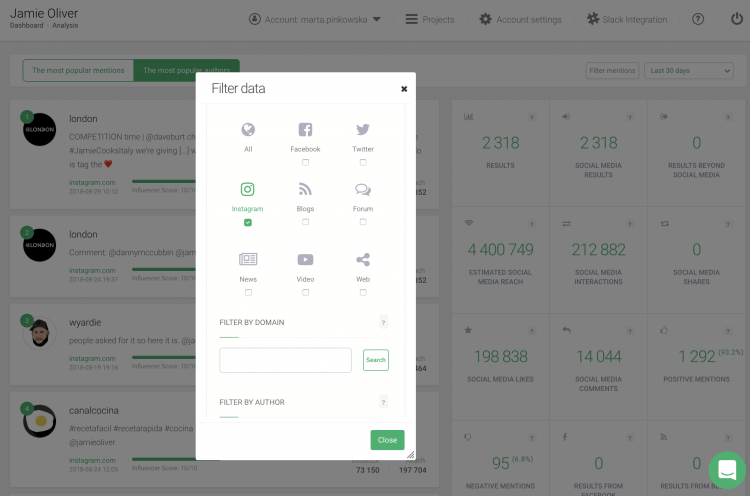750x496 pixels.
Task: Click the Filter mentions button
Action: [612, 71]
